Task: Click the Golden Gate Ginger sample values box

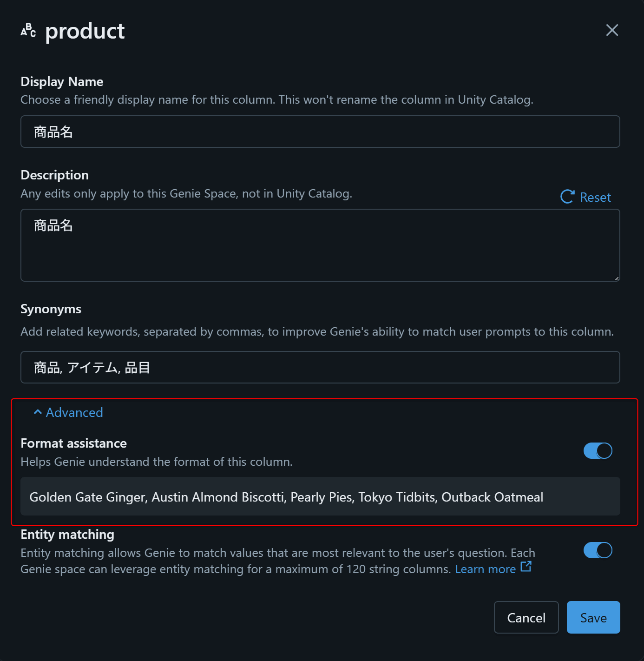Action: pyautogui.click(x=320, y=496)
